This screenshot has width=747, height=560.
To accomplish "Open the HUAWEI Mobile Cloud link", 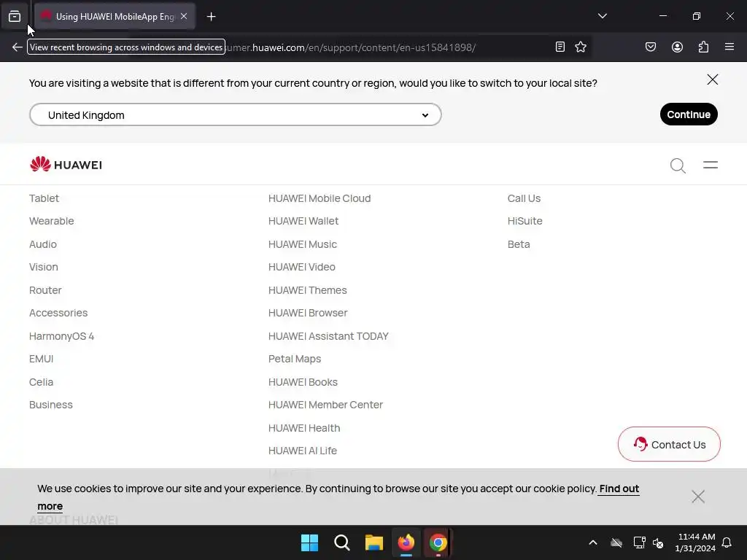I will pos(320,198).
